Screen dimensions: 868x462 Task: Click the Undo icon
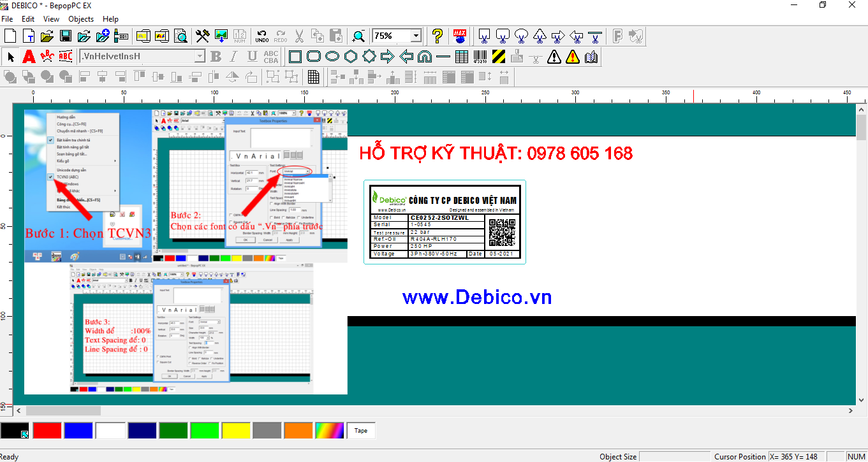click(261, 36)
